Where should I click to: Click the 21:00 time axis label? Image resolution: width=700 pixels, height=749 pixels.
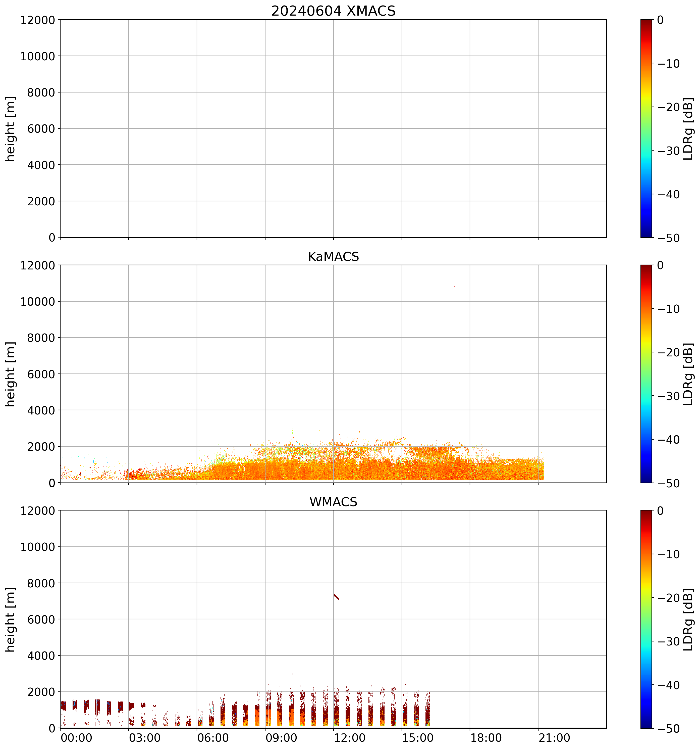coord(554,738)
